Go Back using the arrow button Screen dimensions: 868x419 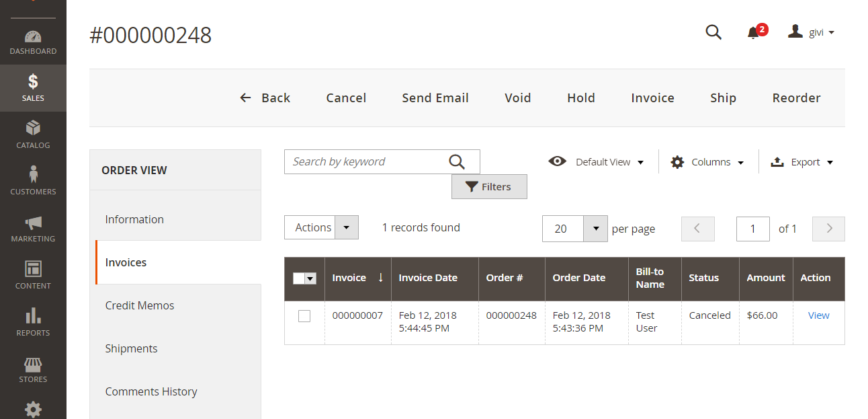tap(265, 98)
